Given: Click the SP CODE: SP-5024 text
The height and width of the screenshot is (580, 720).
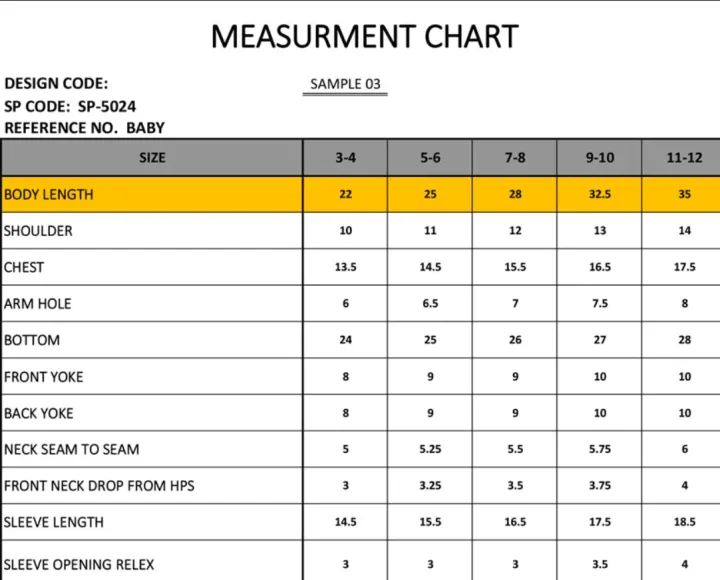Looking at the screenshot, I should [x=70, y=106].
